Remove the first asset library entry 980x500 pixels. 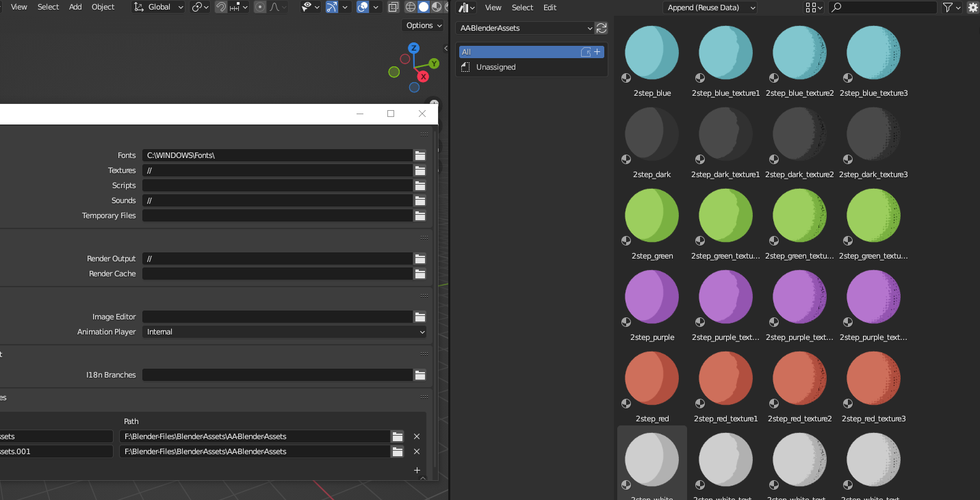pos(417,436)
